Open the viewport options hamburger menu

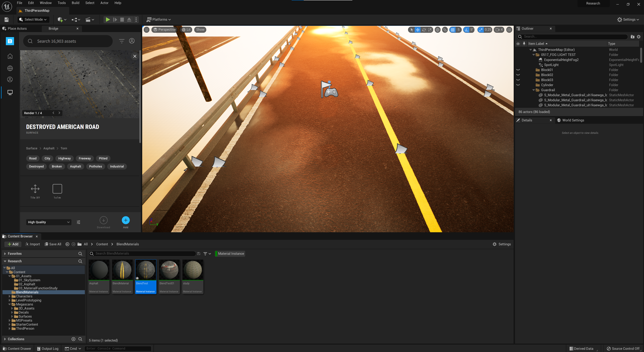point(147,30)
